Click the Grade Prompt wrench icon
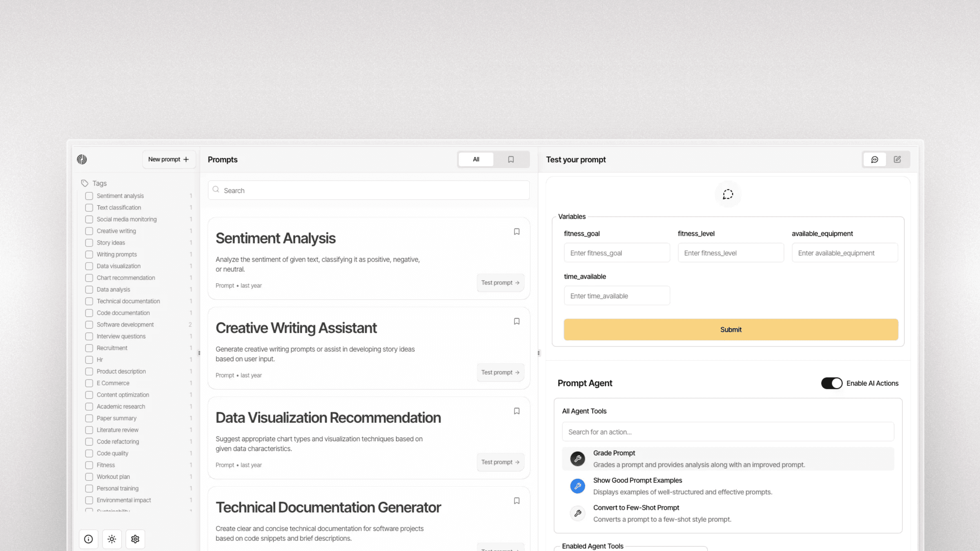The width and height of the screenshot is (980, 551). [x=577, y=458]
